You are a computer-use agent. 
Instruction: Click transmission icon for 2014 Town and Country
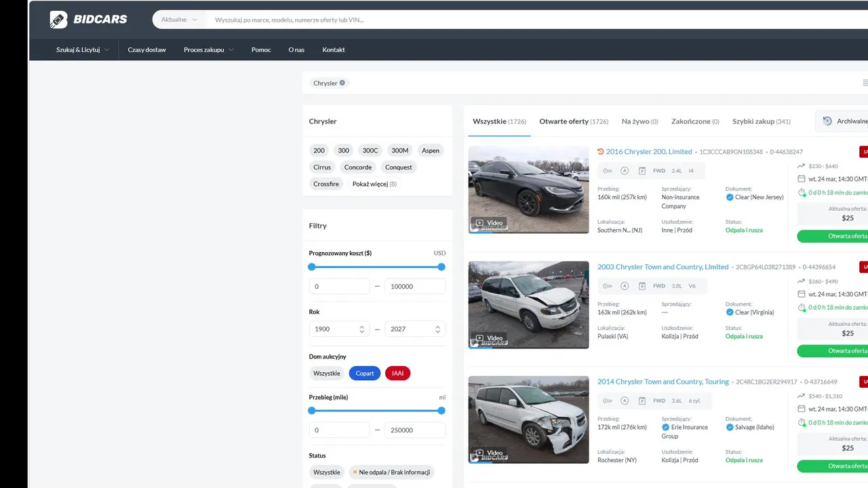(x=625, y=401)
